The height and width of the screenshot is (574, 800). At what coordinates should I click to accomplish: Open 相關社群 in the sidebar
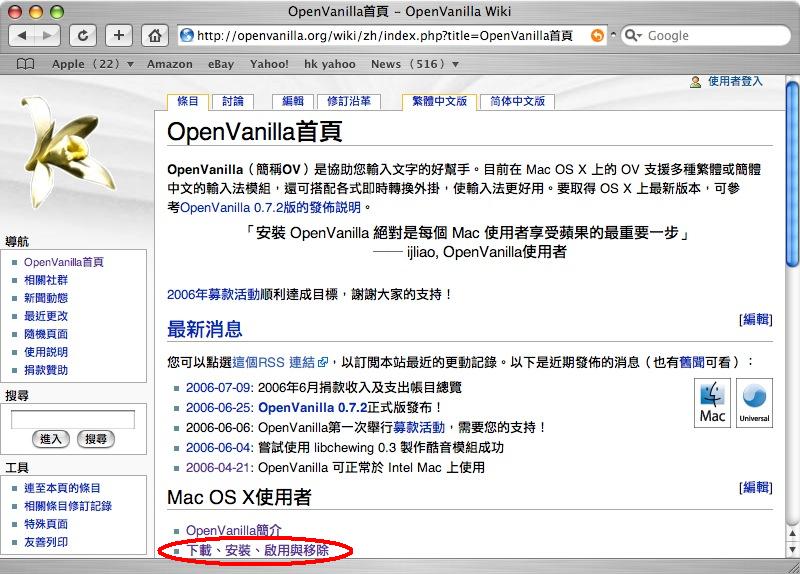(46, 280)
